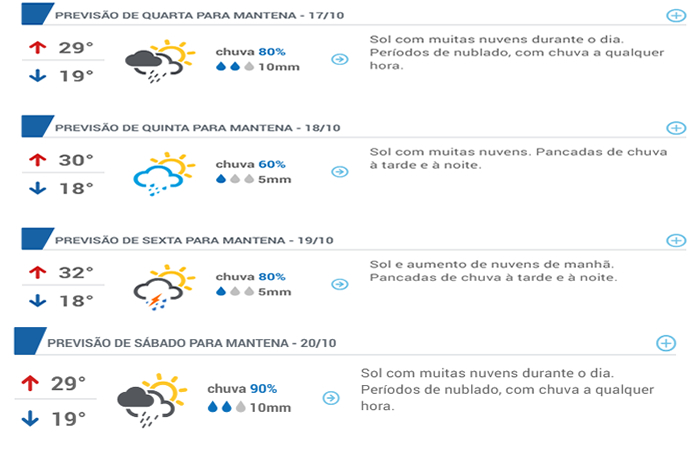Click arrow icon next to Wednesday rain 80%
This screenshot has height=450, width=700.
(340, 59)
